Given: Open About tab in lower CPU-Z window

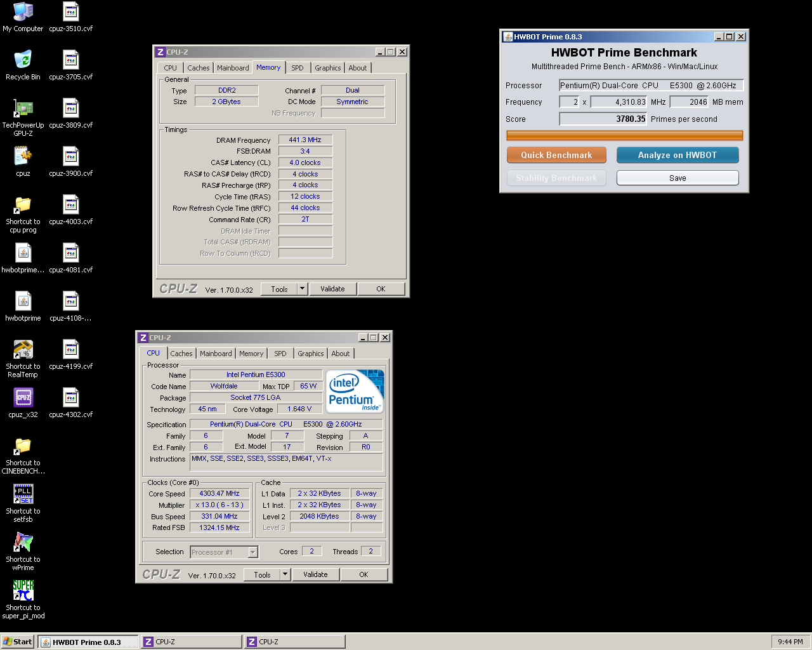Looking at the screenshot, I should pyautogui.click(x=340, y=354).
